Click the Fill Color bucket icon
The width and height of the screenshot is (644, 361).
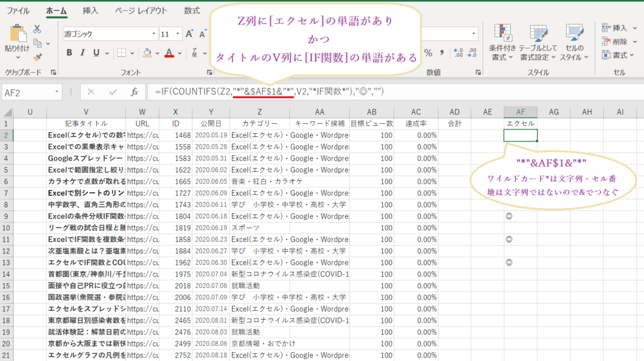pyautogui.click(x=147, y=53)
